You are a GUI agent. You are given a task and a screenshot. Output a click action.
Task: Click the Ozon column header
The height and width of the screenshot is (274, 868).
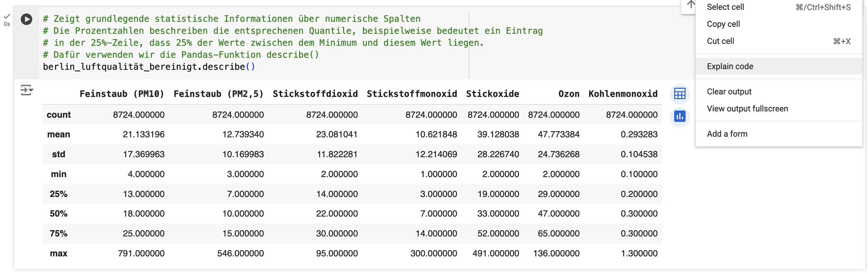pos(568,94)
